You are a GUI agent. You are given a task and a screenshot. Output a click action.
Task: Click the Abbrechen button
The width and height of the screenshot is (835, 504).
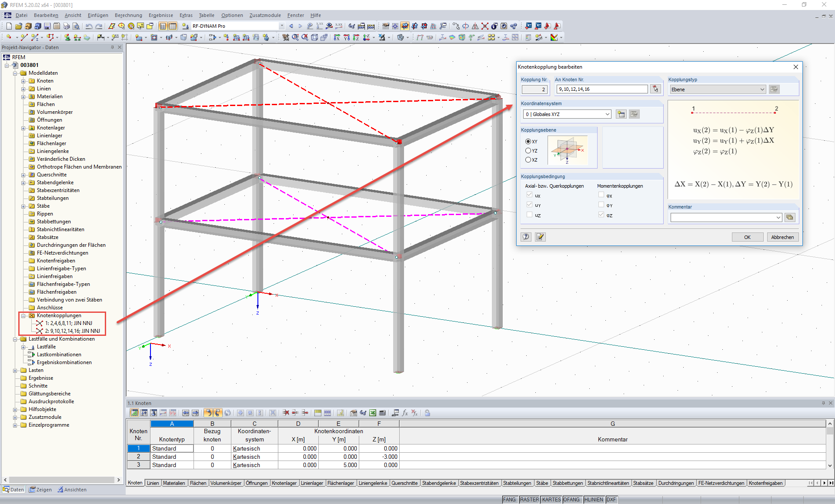pyautogui.click(x=782, y=237)
